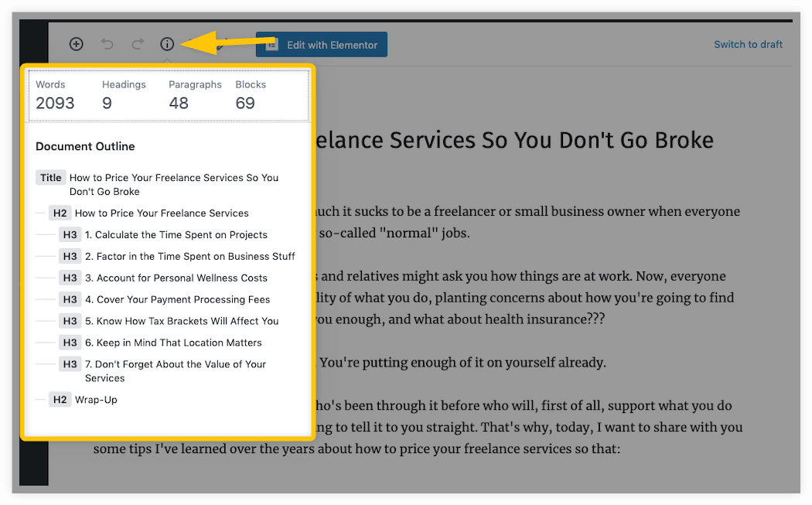Click the Blocks count 69
812x505 pixels.
245,103
